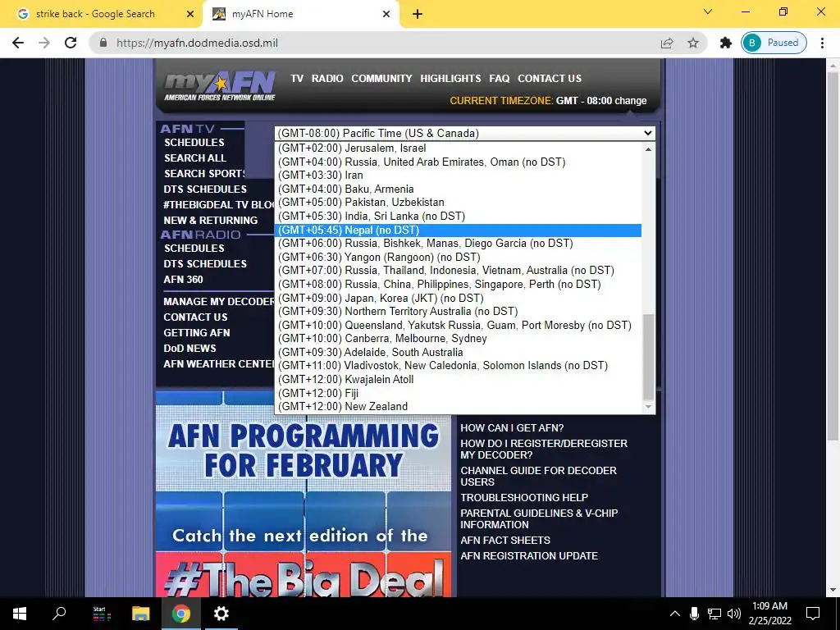Image resolution: width=840 pixels, height=630 pixels.
Task: Click Chrome icon in taskbar
Action: 181,614
